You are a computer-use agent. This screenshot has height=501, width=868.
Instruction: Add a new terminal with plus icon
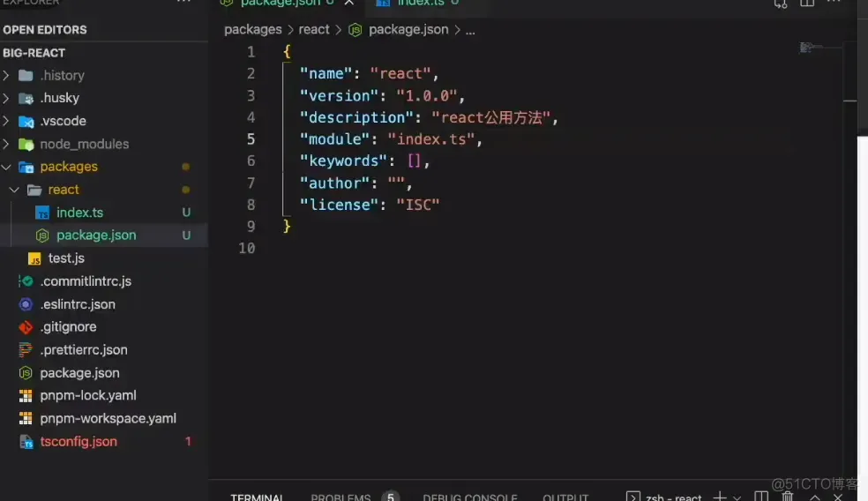tap(720, 496)
